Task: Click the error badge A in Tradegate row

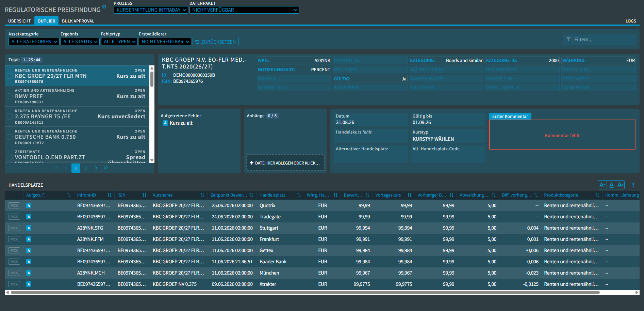Action: pyautogui.click(x=29, y=217)
